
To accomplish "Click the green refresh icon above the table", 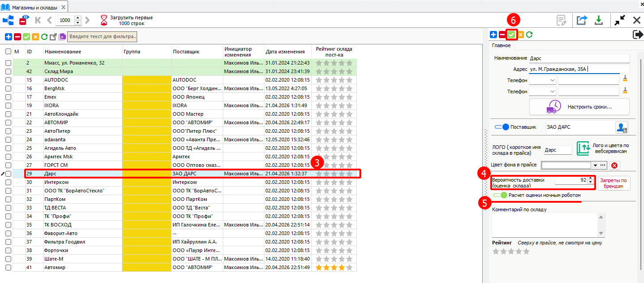I will click(x=44, y=37).
